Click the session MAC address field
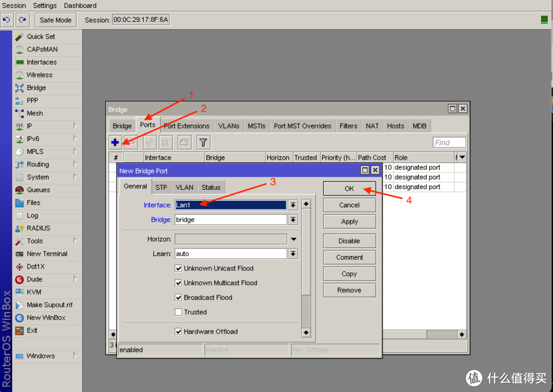The height and width of the screenshot is (392, 553). point(141,20)
